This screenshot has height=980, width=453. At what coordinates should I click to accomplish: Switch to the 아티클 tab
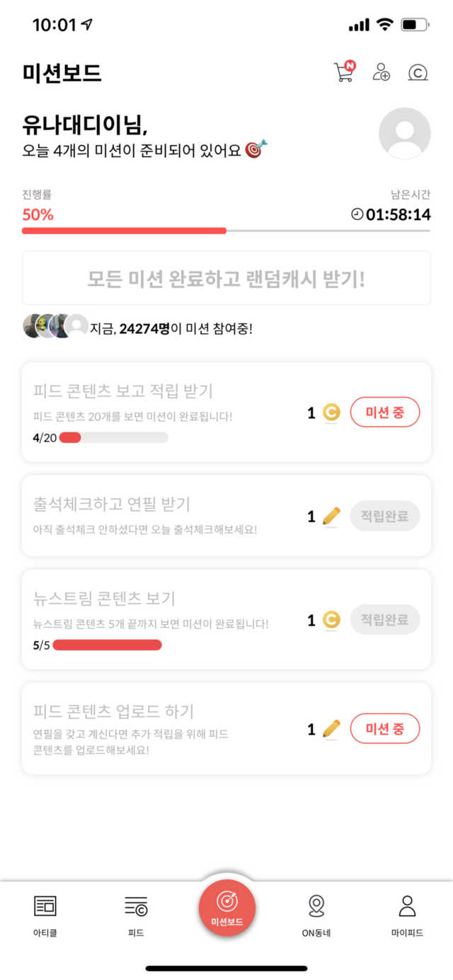[x=45, y=916]
